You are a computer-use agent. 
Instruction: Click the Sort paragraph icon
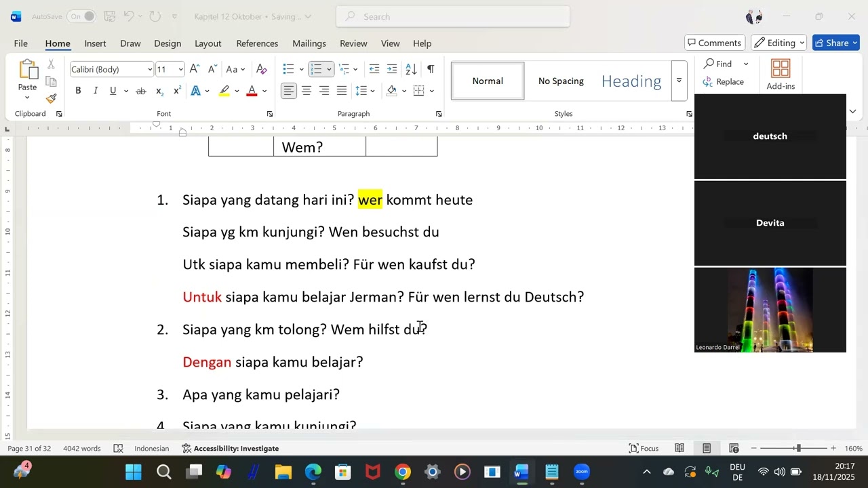(411, 69)
